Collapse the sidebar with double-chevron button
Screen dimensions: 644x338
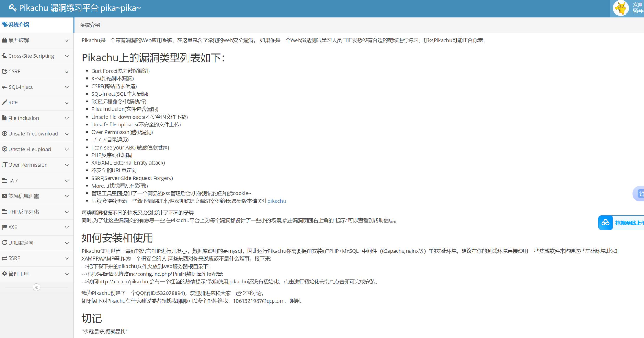(36, 287)
